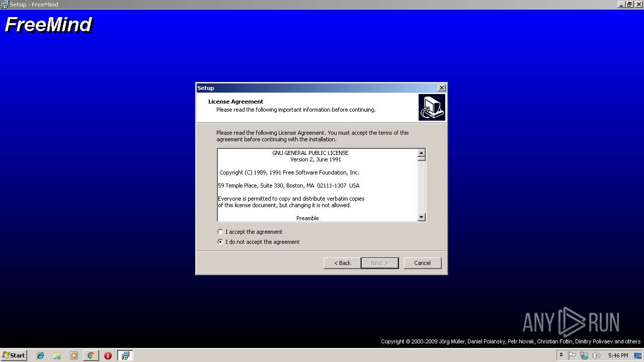
Task: Click the Action Center flag tray icon
Action: (x=572, y=355)
